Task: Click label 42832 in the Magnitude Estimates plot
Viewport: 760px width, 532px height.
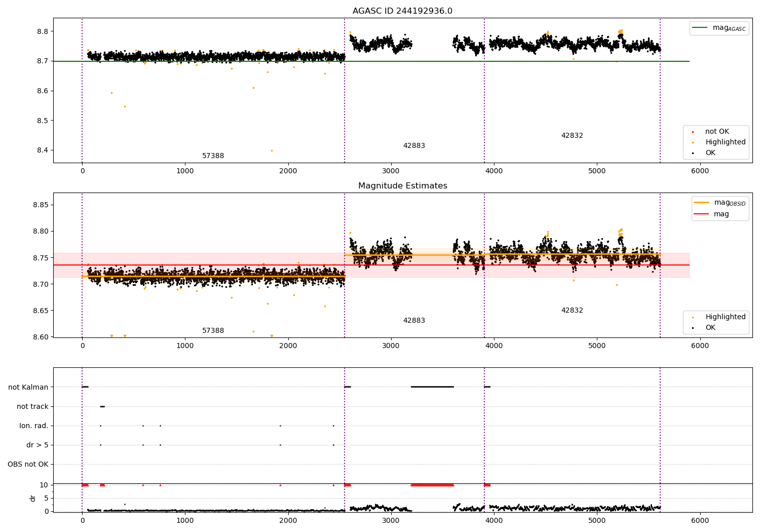Action: (572, 311)
